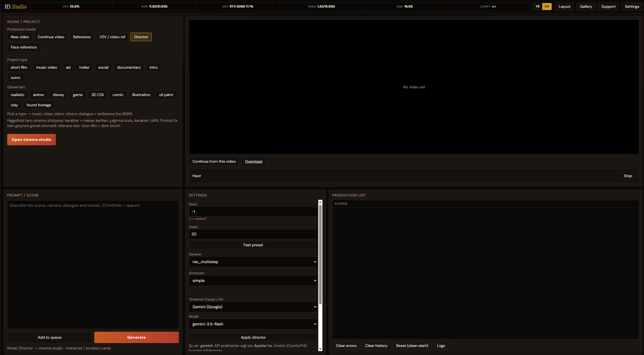This screenshot has height=355, width=644.
Task: Pick the intro project type
Action: point(154,68)
